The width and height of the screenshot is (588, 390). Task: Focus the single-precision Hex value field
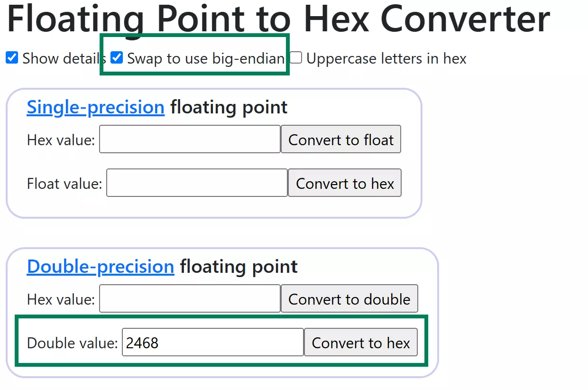(190, 139)
